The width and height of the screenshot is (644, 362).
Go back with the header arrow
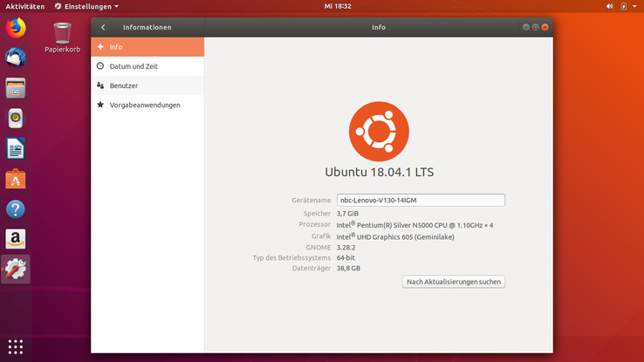103,28
